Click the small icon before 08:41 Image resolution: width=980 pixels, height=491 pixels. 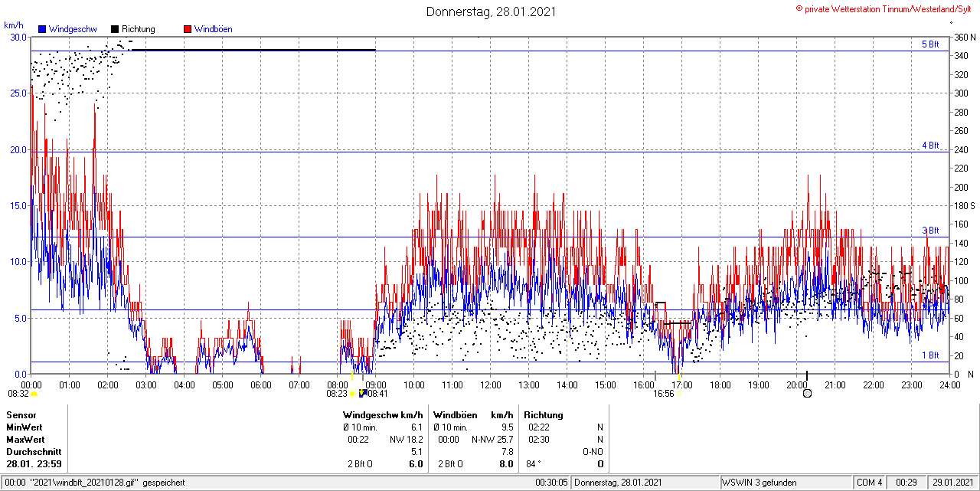coord(362,394)
